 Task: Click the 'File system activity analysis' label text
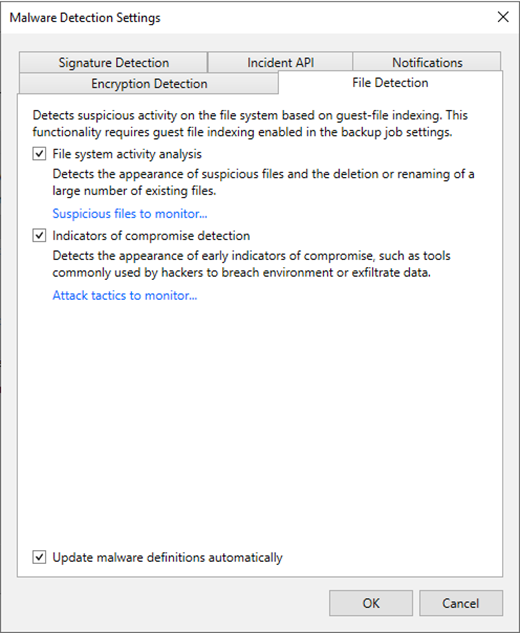point(127,154)
